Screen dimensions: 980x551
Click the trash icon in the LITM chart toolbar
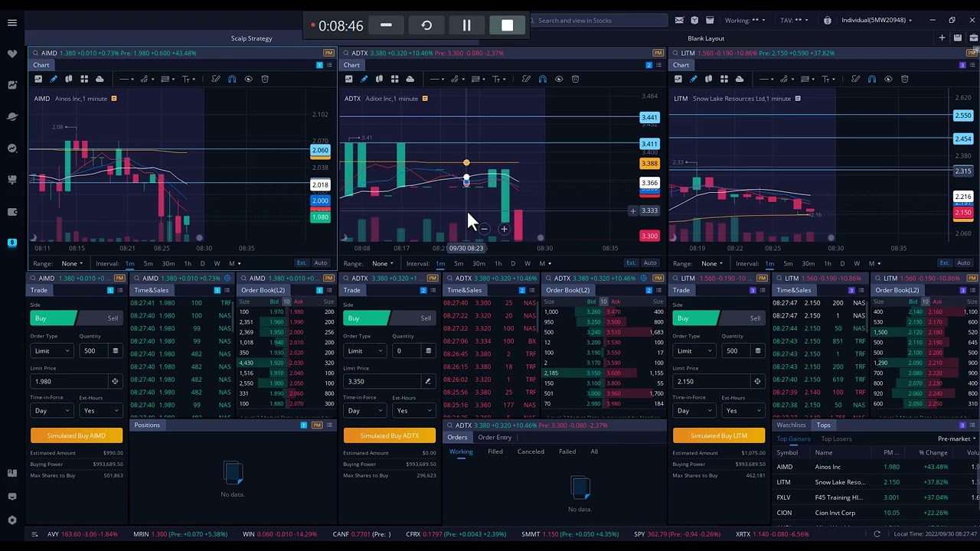pos(904,79)
